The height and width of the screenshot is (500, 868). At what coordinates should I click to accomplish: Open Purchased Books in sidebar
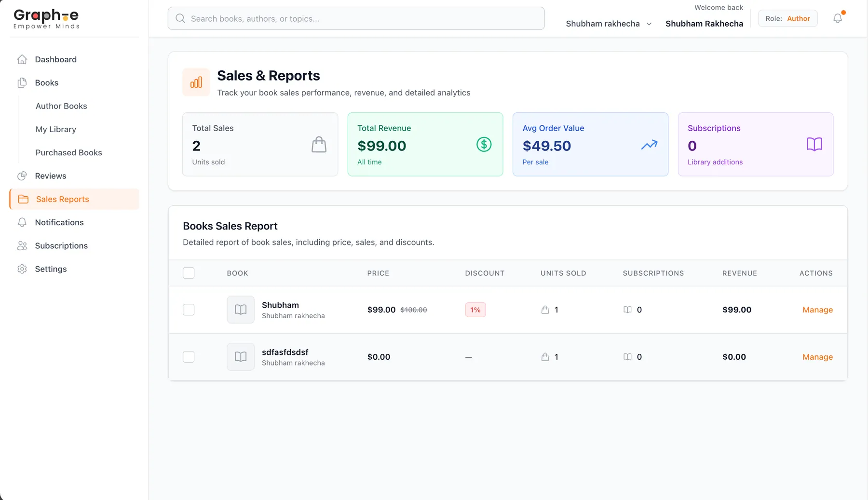coord(69,152)
